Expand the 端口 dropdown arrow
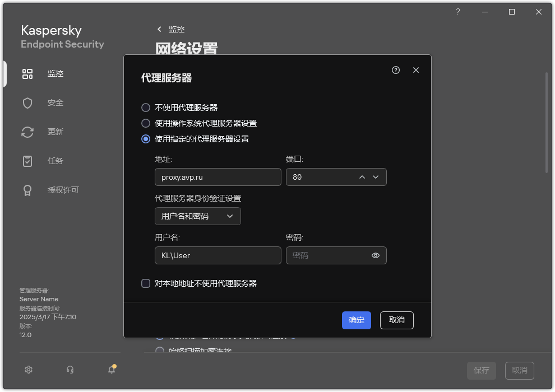Viewport: 555px width, 392px height. [x=376, y=177]
